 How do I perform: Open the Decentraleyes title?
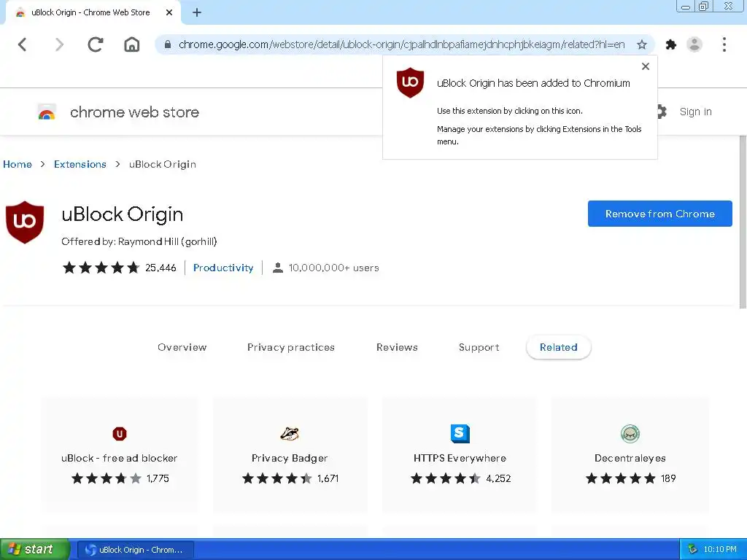tap(630, 458)
